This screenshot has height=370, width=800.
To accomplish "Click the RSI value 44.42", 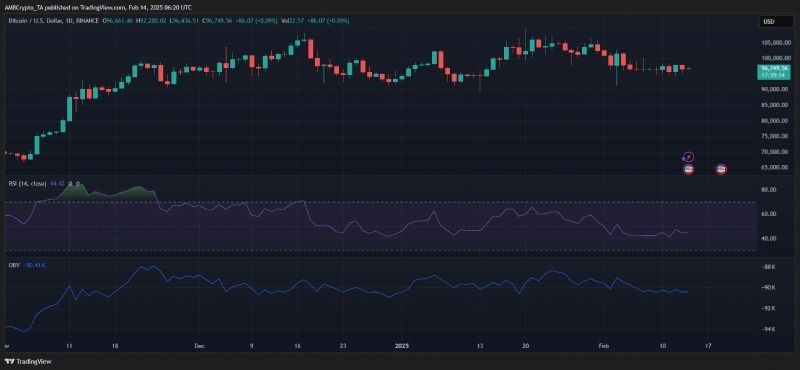I will pos(57,183).
